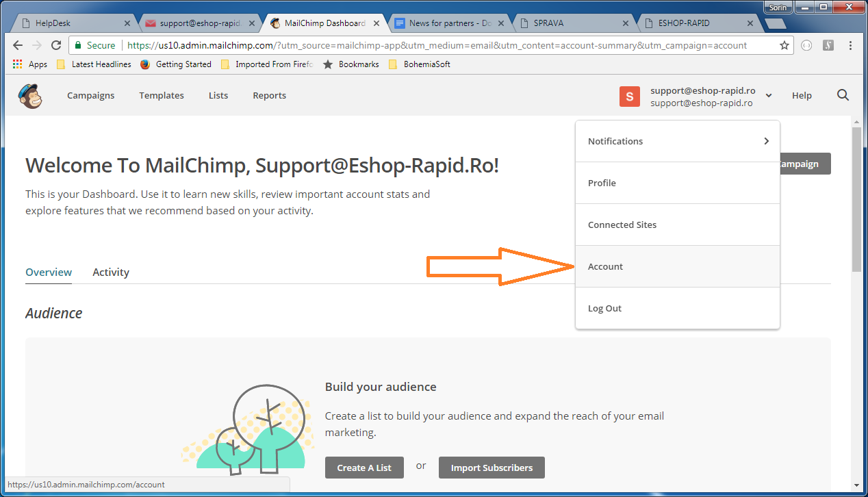Close the MailChimp Dashboard tab
The image size is (868, 497).
tap(376, 23)
